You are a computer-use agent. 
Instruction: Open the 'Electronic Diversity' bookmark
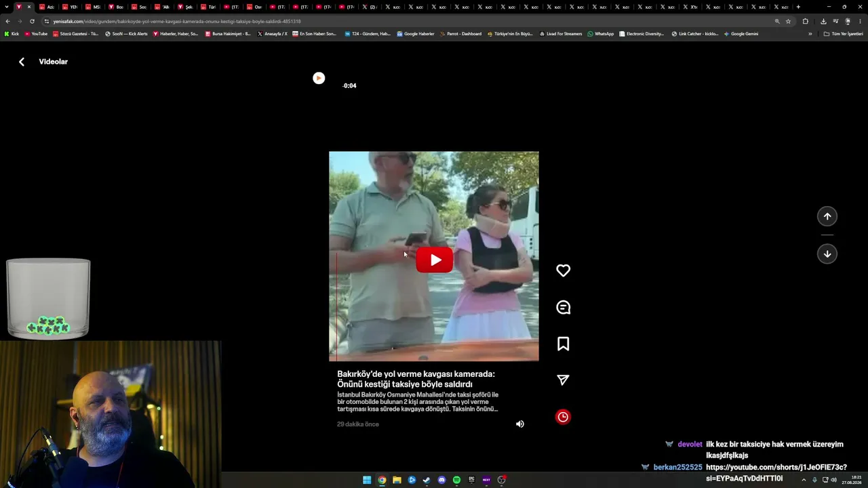pos(642,34)
